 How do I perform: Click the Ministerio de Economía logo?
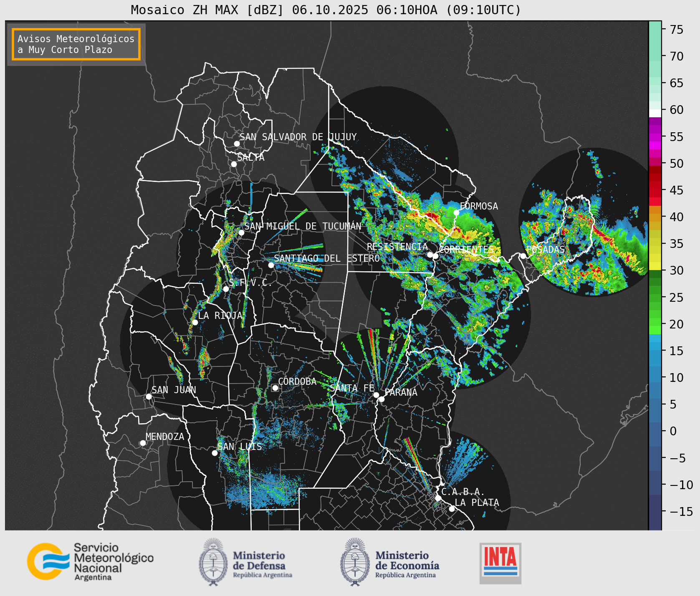click(x=390, y=562)
